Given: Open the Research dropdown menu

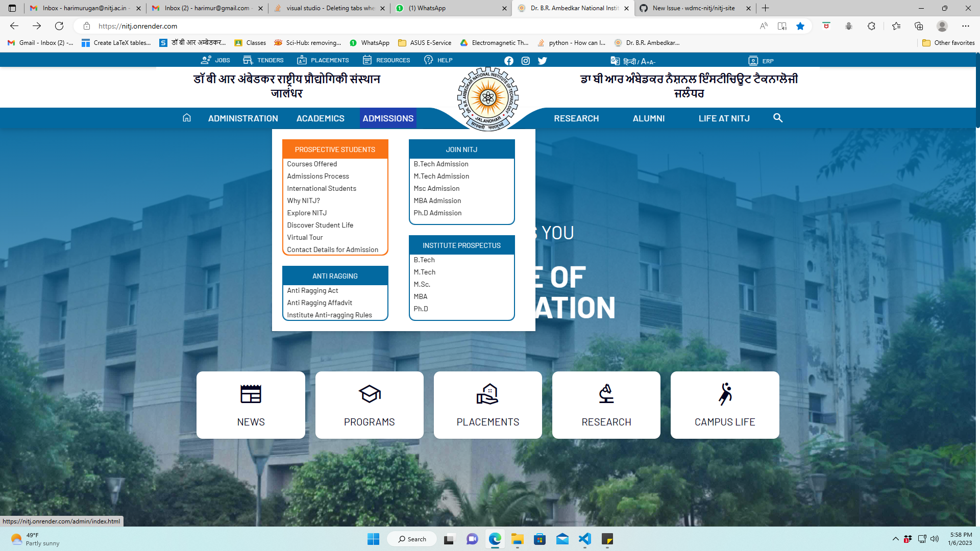Looking at the screenshot, I should (576, 118).
